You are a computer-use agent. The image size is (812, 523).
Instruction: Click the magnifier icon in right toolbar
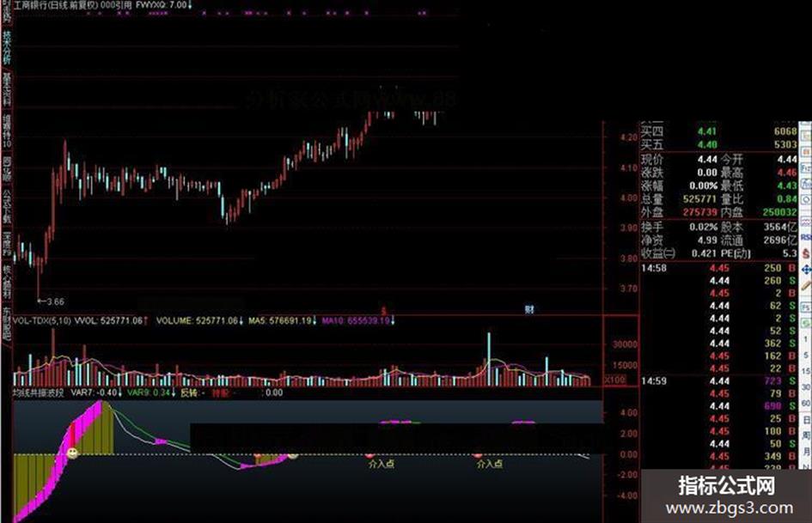806,200
